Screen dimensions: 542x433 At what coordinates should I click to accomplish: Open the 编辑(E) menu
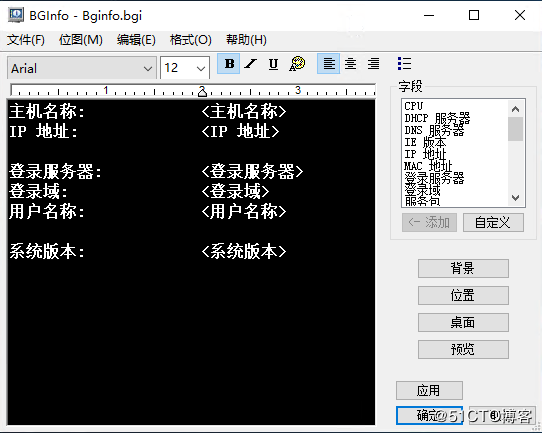136,40
